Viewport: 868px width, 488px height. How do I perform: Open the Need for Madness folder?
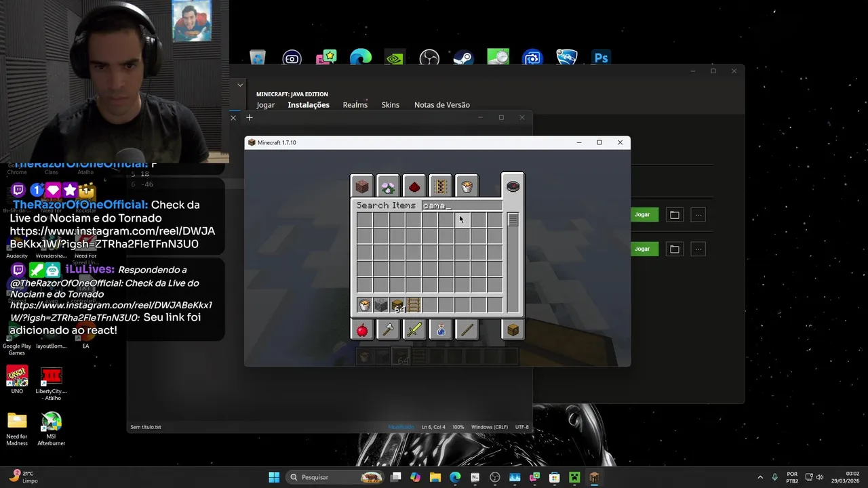click(17, 429)
